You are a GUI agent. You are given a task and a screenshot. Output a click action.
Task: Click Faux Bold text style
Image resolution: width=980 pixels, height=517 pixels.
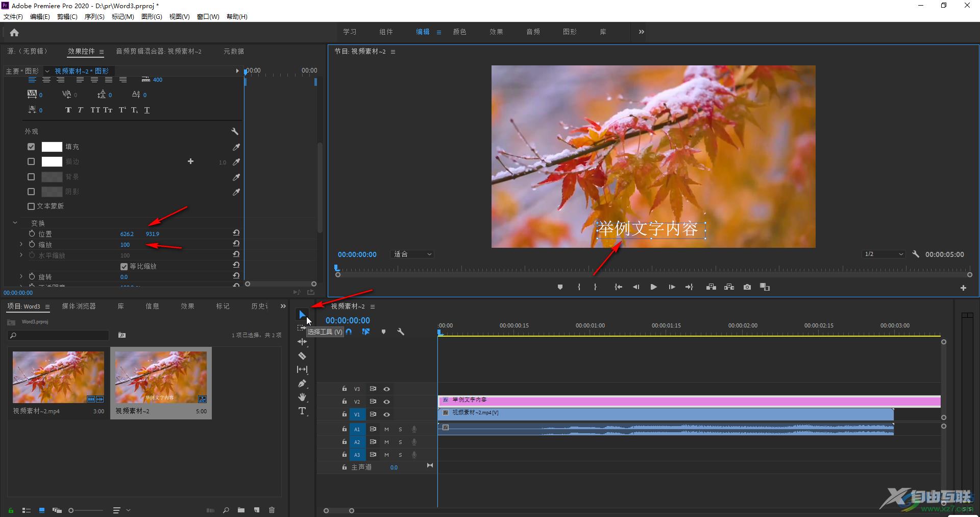coord(68,110)
